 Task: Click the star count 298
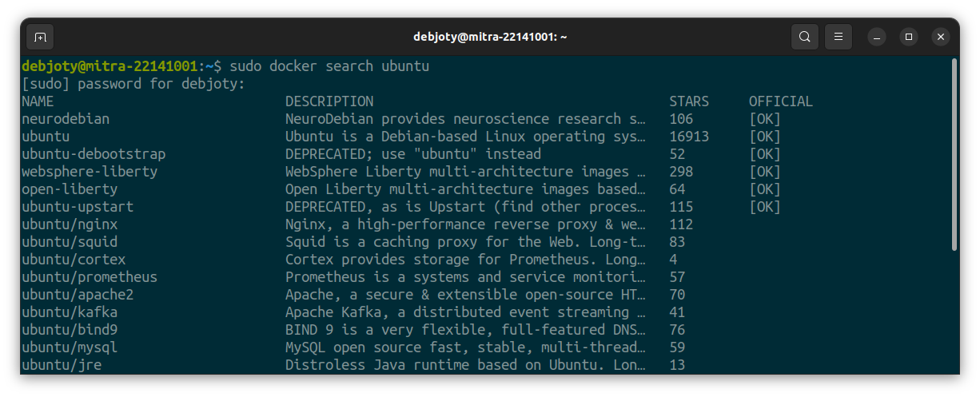(681, 172)
